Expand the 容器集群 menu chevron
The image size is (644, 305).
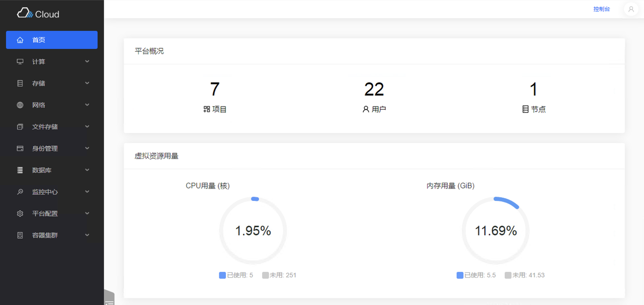pos(87,235)
